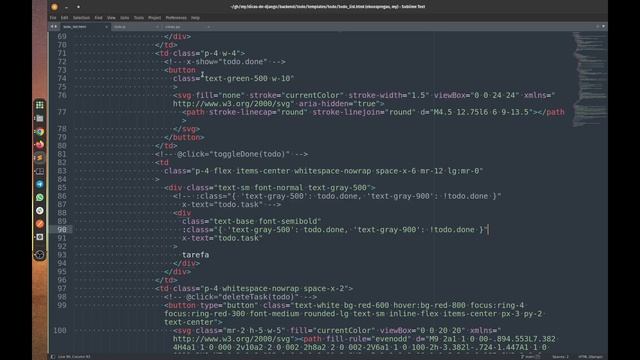Click the word "tarefa" on line 93
The width and height of the screenshot is (640, 360).
click(196, 255)
